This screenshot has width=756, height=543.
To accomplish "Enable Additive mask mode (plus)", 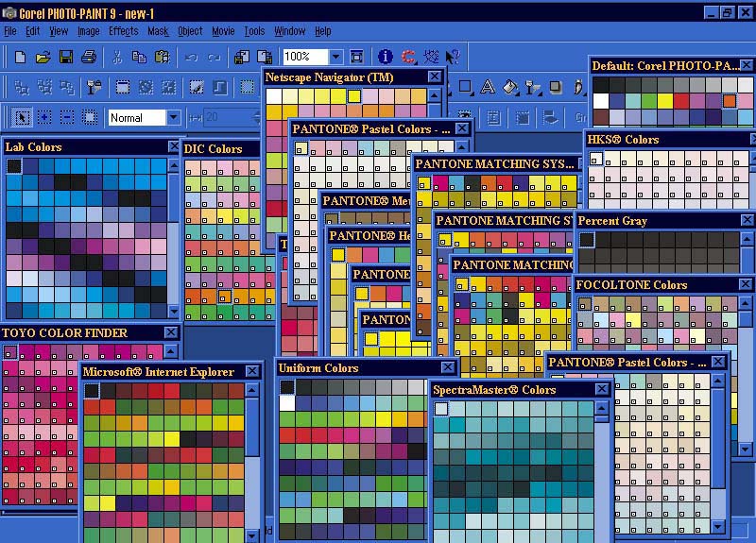I will (x=44, y=117).
